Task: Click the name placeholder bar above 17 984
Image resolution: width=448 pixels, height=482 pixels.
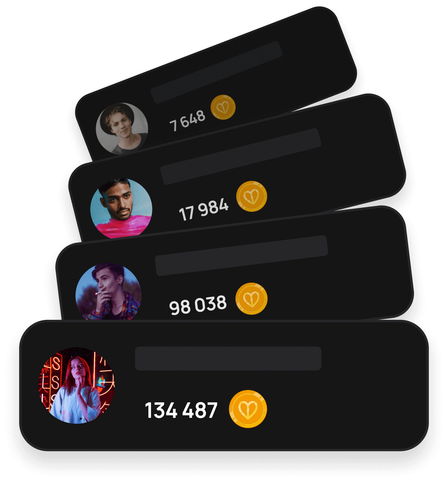Action: [x=241, y=156]
